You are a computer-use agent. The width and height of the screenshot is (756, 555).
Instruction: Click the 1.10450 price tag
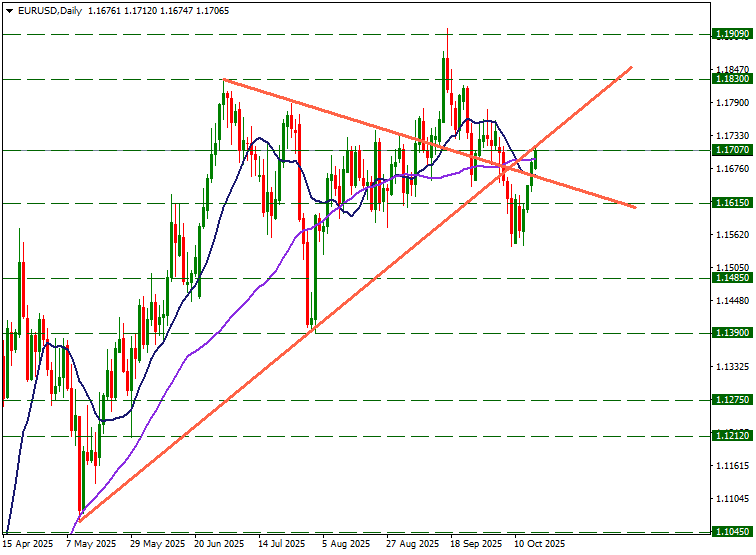pos(732,533)
